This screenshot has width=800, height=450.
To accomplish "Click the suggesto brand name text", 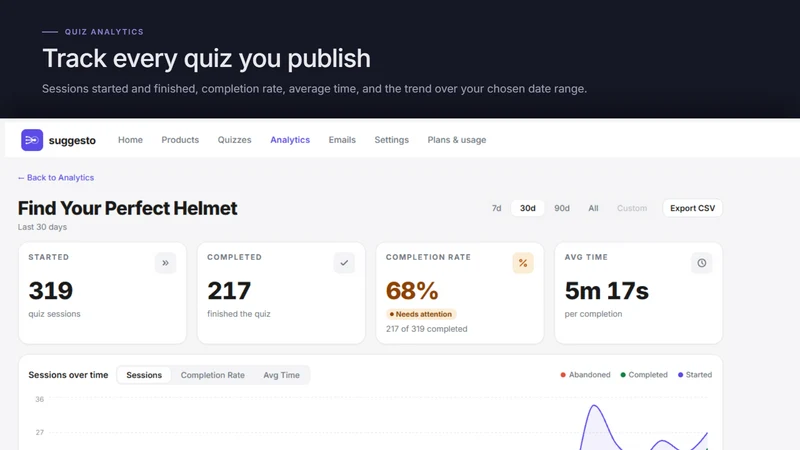I will pos(72,140).
